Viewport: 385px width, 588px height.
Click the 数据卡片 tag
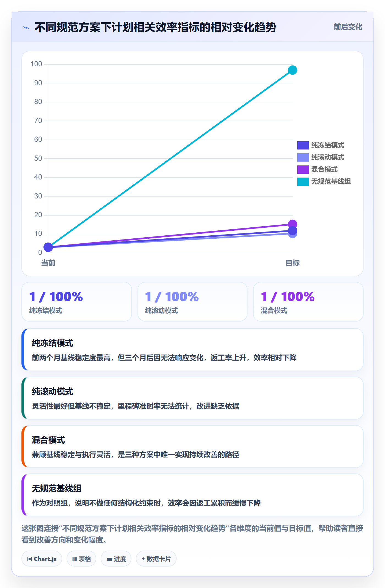[156, 559]
